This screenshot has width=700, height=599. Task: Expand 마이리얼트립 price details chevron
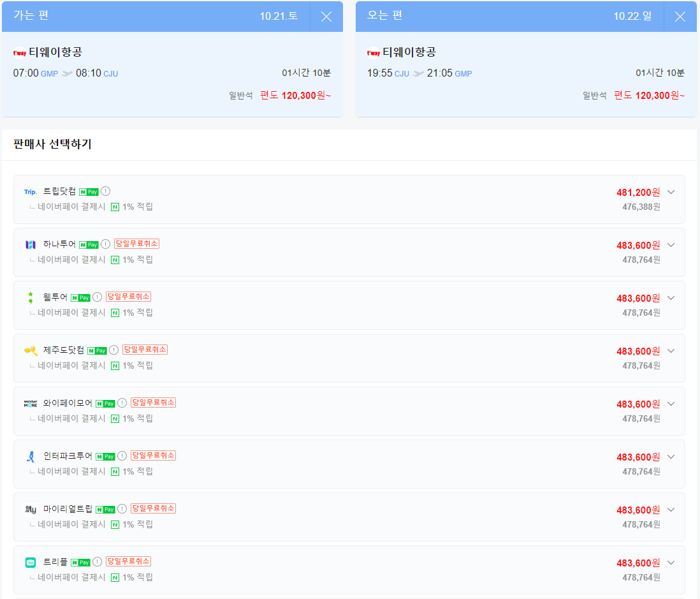pos(671,510)
